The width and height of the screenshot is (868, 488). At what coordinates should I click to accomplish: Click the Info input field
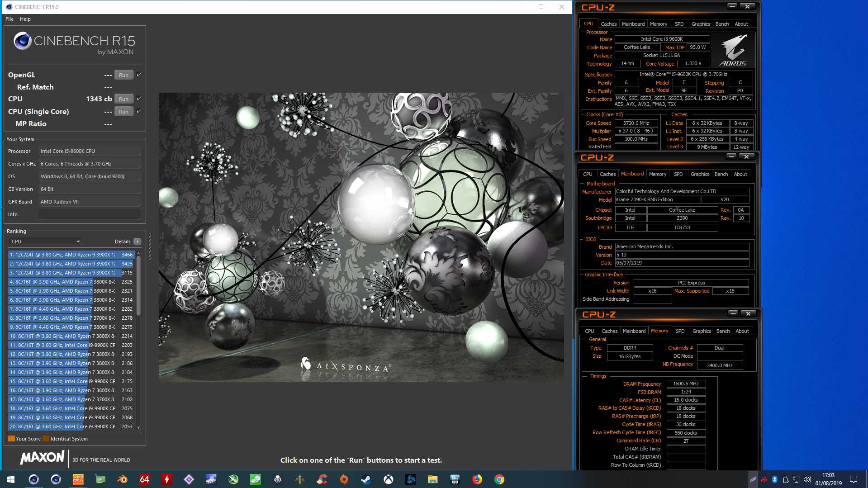point(90,214)
